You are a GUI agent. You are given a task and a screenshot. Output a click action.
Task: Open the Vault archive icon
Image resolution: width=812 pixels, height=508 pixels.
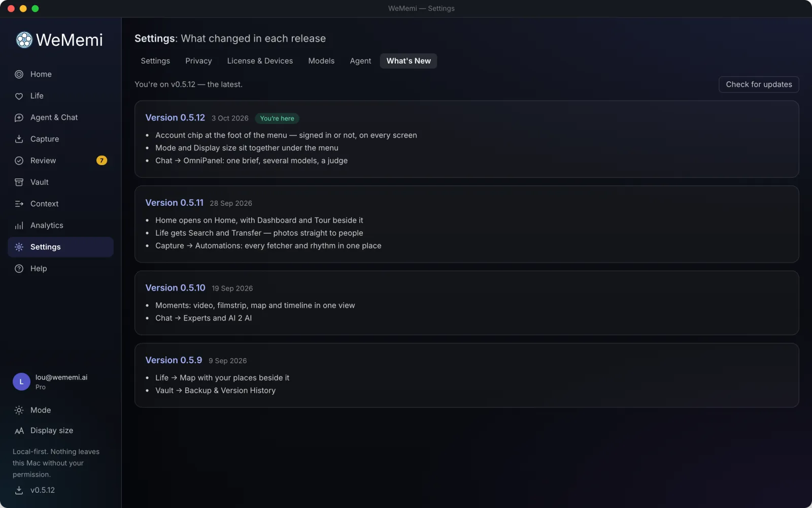pos(19,182)
